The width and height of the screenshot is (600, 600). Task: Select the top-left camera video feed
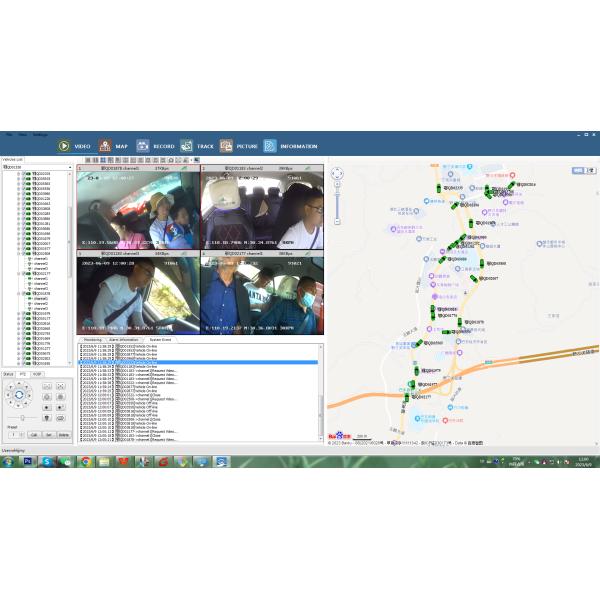(138, 210)
